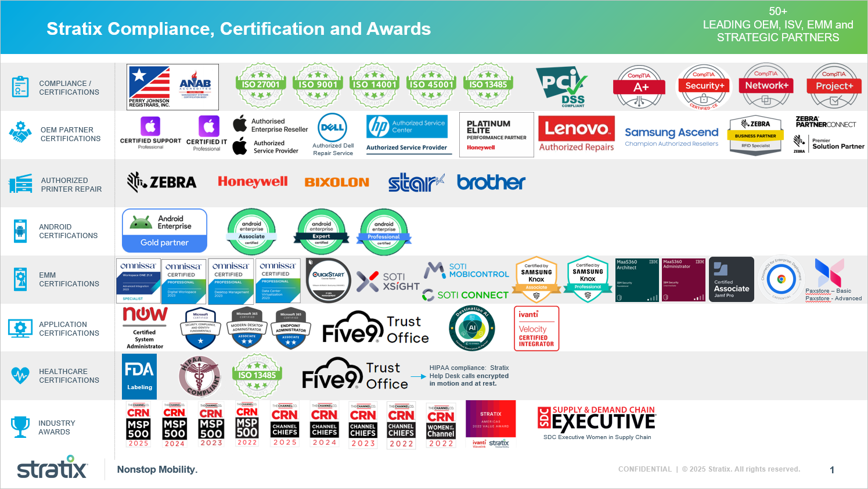Click the Samsung Knox Associate badge
Screen dimensions: 868x489
[x=536, y=279]
